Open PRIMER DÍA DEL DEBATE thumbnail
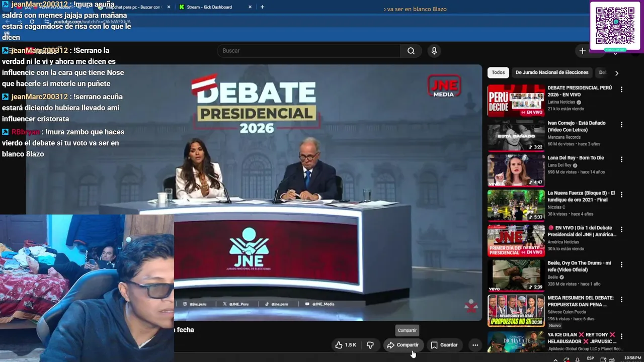This screenshot has width=644, height=362. pyautogui.click(x=516, y=240)
